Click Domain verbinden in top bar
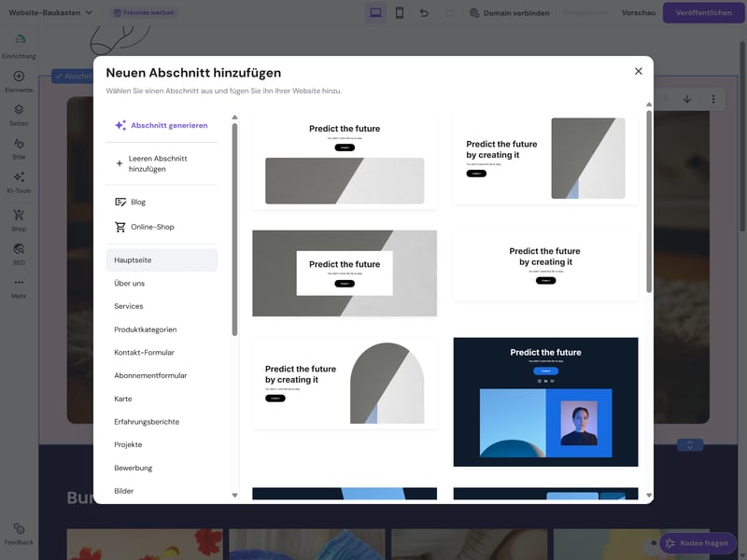 pyautogui.click(x=509, y=13)
